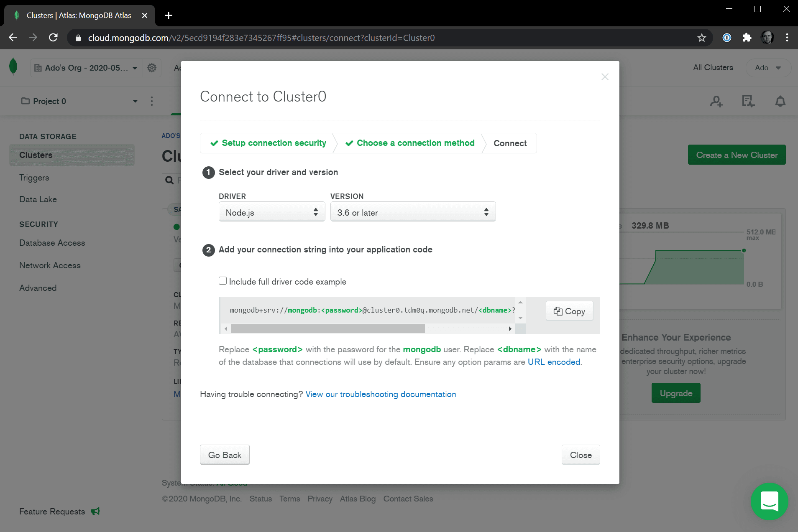The height and width of the screenshot is (532, 798).
Task: Open the troubleshooting documentation link
Action: pos(381,394)
